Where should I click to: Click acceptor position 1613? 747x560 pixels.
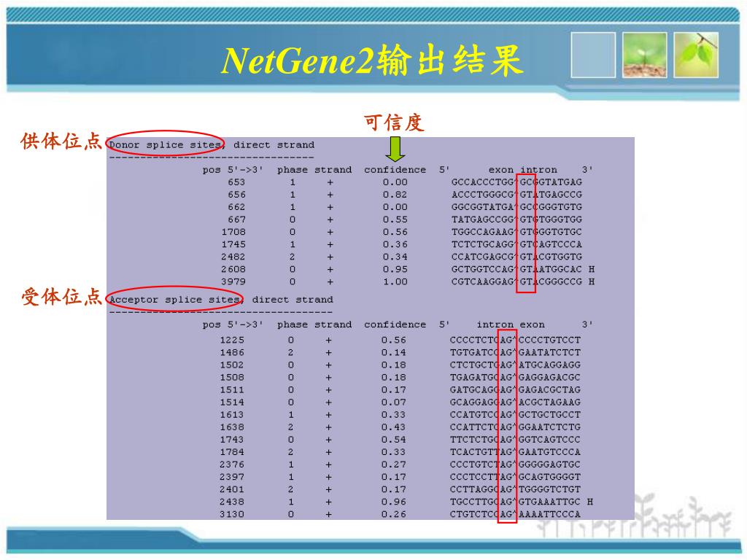(x=232, y=415)
